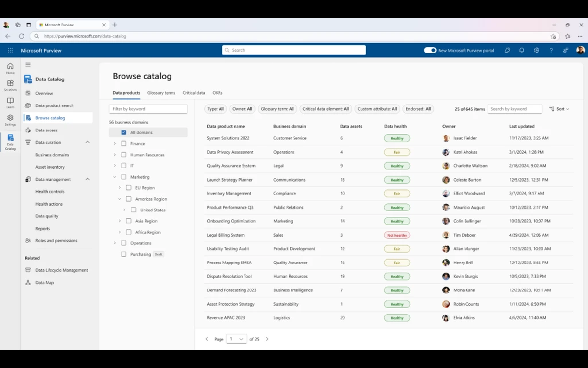
Task: Click the Glossary term: All filter
Action: [277, 109]
